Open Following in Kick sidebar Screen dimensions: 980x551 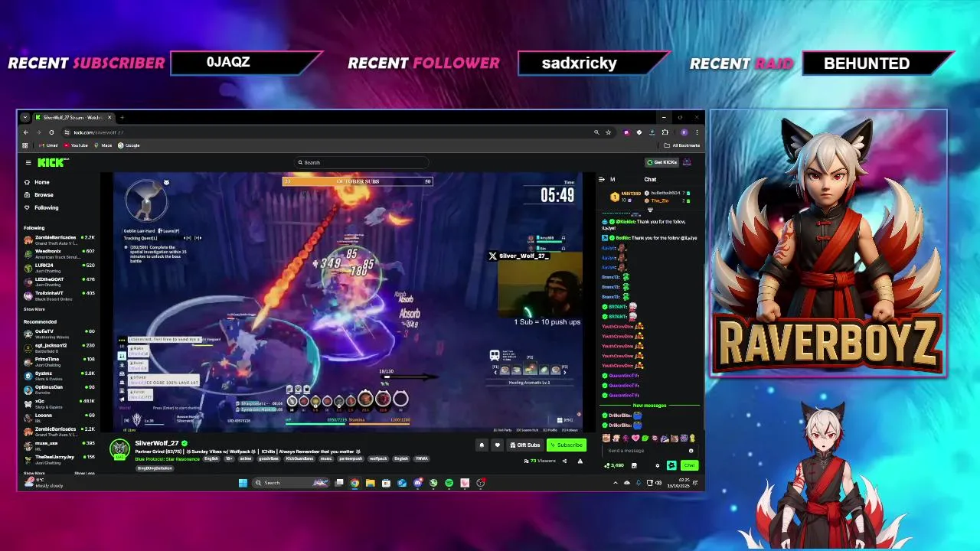[41, 207]
